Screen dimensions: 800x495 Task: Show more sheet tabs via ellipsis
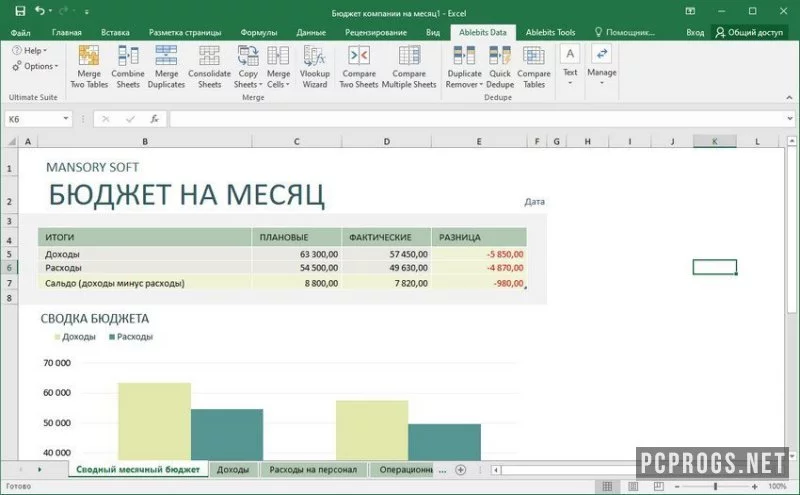(442, 470)
